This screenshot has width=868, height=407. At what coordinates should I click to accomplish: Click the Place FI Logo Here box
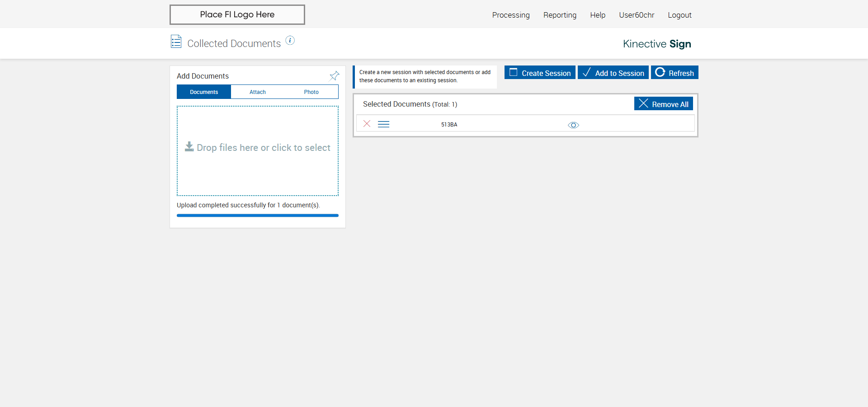[237, 14]
